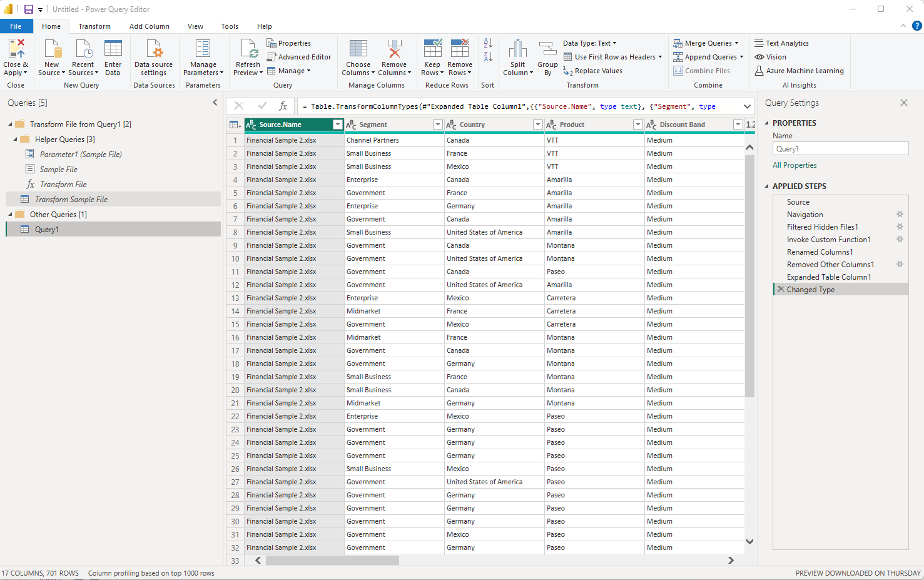Screen dimensions: 924x580
Task: Collapse the APPLIED STEPS section
Action: pyautogui.click(x=767, y=186)
